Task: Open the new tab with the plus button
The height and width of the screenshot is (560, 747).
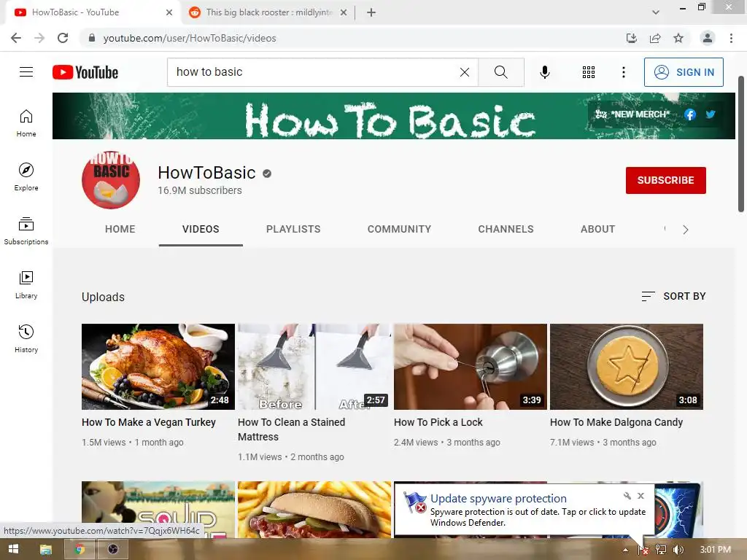Action: pyautogui.click(x=371, y=12)
